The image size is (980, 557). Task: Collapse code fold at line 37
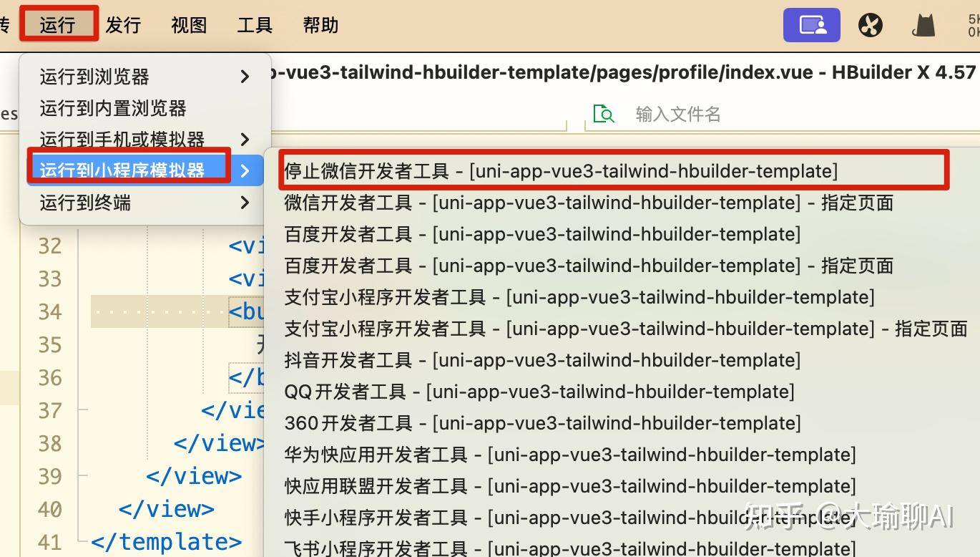click(83, 410)
